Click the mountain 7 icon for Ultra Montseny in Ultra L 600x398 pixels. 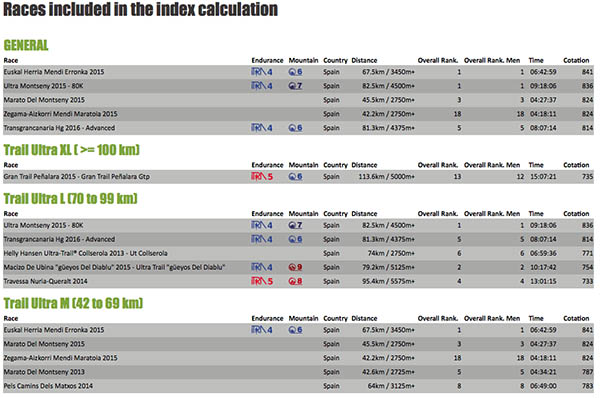click(x=295, y=225)
